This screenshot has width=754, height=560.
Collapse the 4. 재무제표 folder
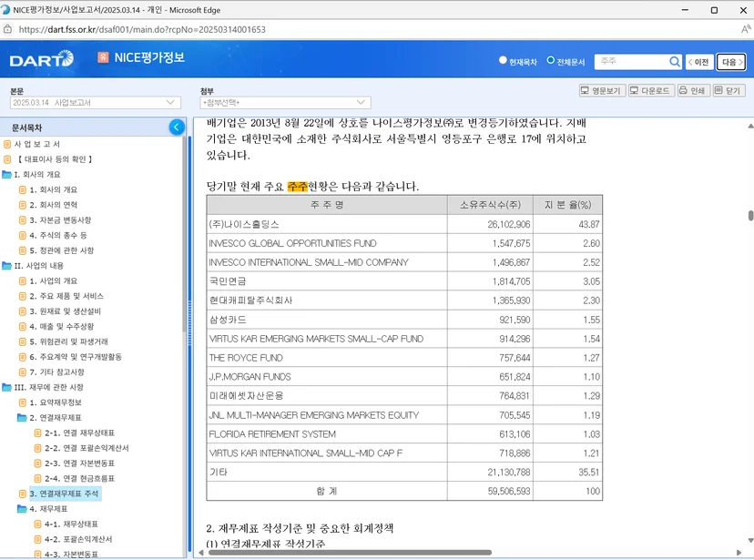22,509
